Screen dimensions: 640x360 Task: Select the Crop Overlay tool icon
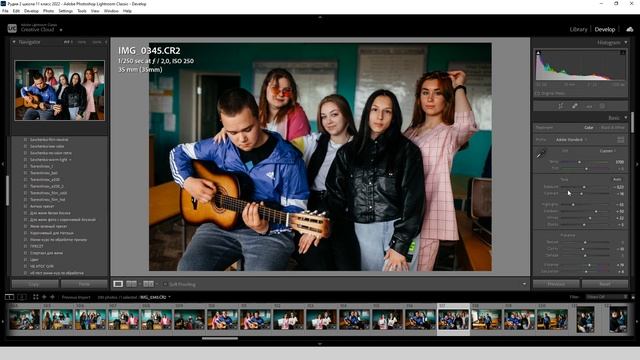pyautogui.click(x=561, y=106)
